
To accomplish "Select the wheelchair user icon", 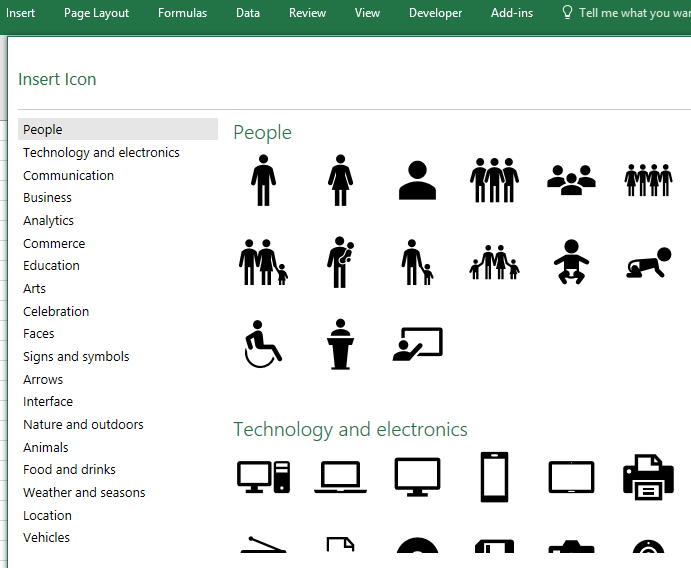I will click(x=263, y=343).
